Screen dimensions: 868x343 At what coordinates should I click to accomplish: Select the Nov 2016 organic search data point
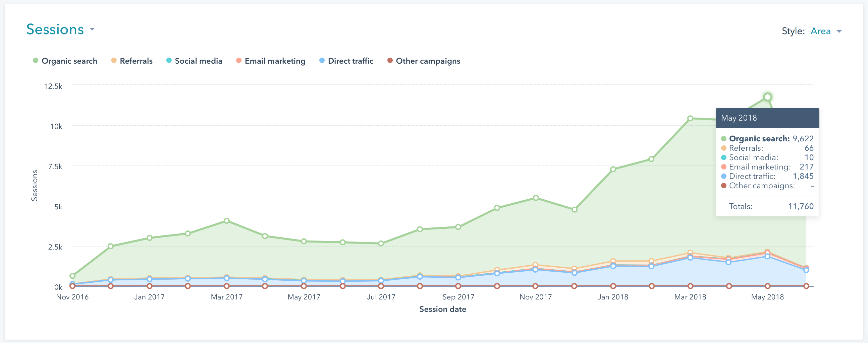(72, 276)
